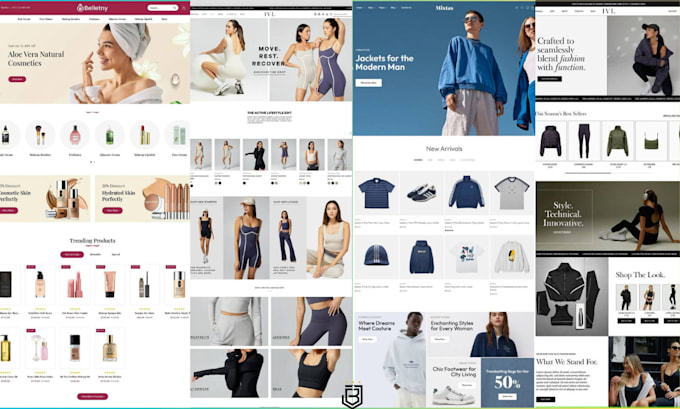Click the search box in the Belletny header

[163, 8]
